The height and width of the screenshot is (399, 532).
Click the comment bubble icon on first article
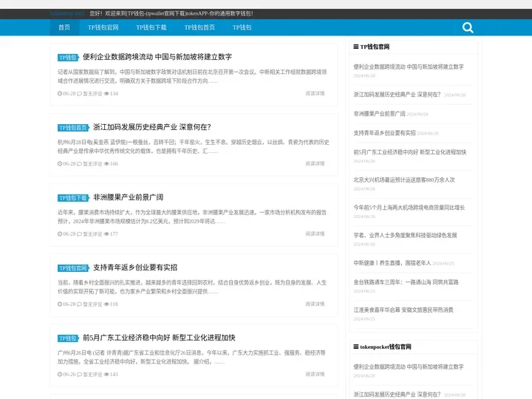coord(79,94)
